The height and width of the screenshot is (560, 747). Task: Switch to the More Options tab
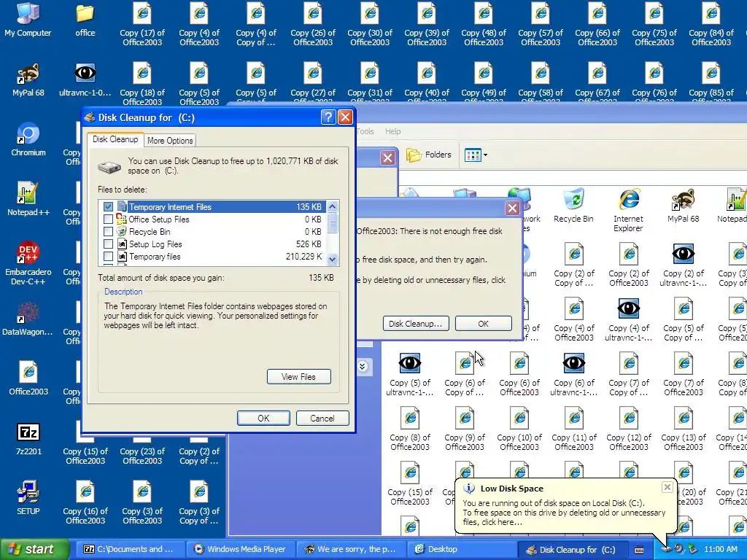[170, 141]
